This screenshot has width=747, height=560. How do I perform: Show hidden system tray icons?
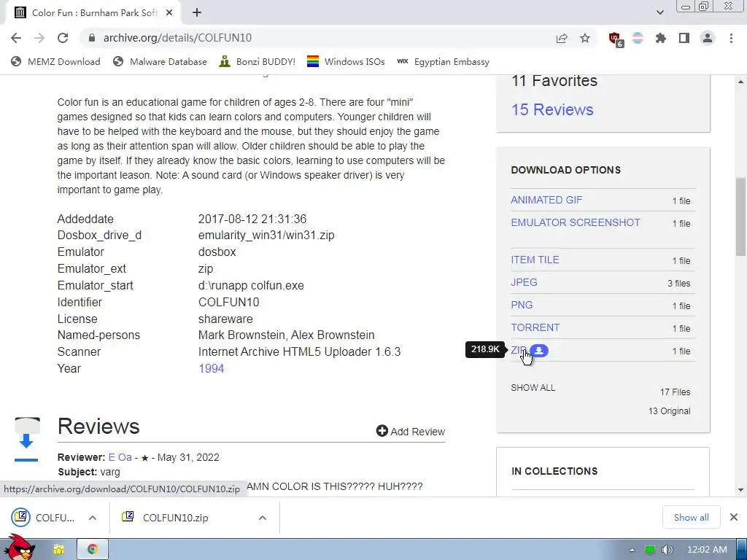click(632, 550)
